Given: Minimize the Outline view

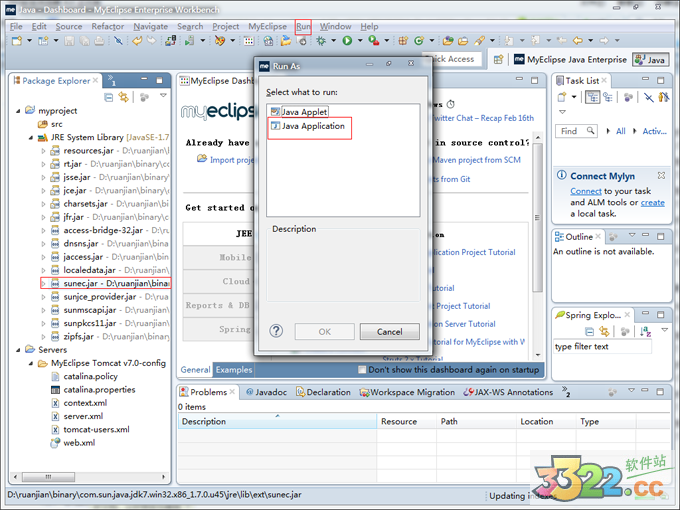Looking at the screenshot, I should click(x=645, y=235).
